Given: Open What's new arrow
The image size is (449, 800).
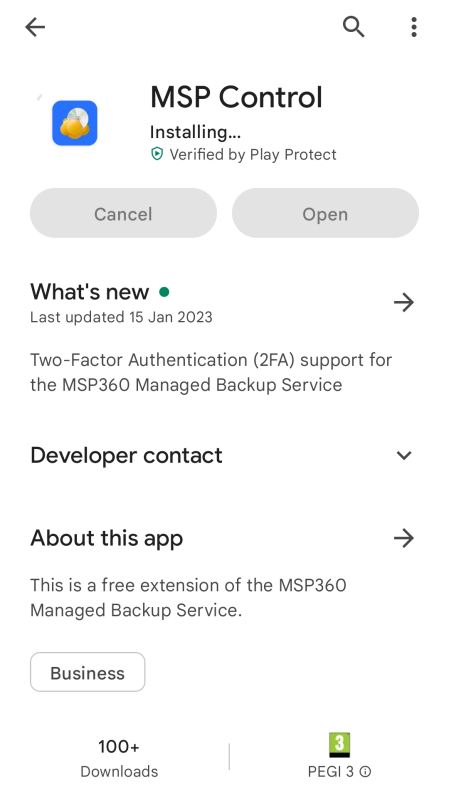Looking at the screenshot, I should [404, 302].
